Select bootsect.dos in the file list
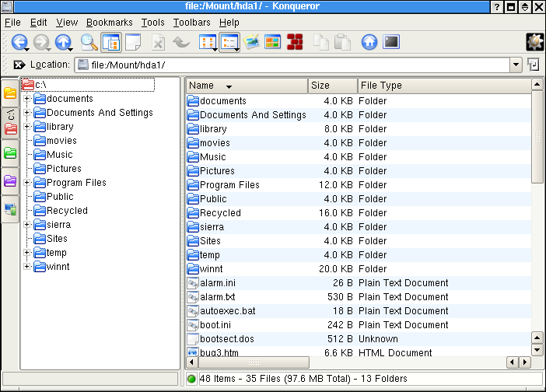The width and height of the screenshot is (546, 392). [x=220, y=339]
